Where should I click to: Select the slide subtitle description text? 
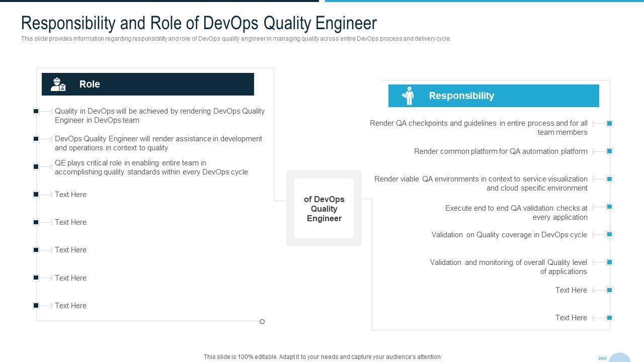point(235,39)
